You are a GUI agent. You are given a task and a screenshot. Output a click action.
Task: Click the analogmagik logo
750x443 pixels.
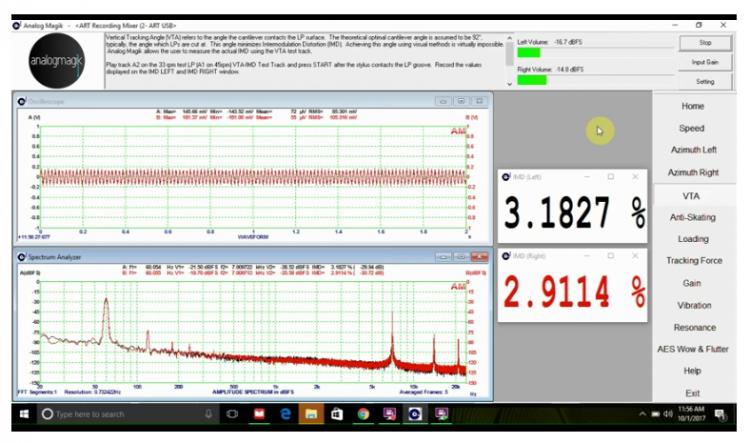coord(56,61)
